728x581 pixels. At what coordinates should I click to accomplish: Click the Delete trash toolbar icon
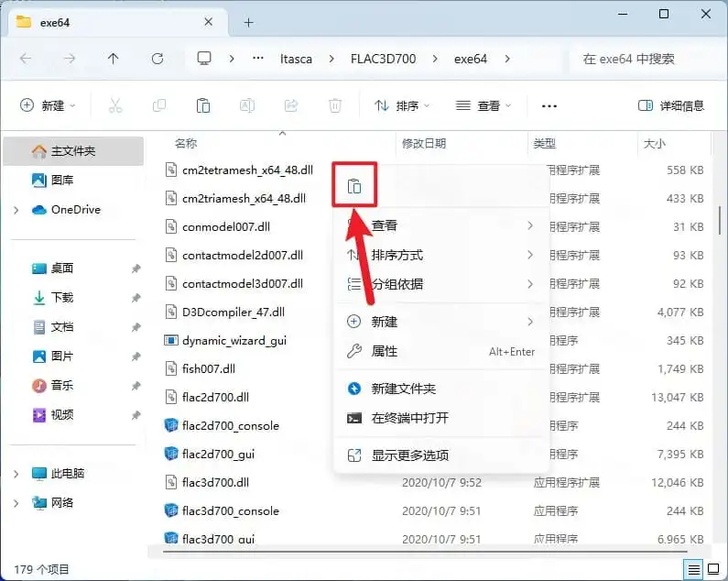(x=335, y=106)
